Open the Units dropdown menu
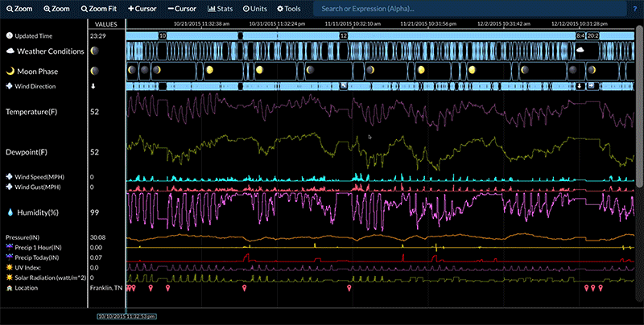 coord(256,9)
